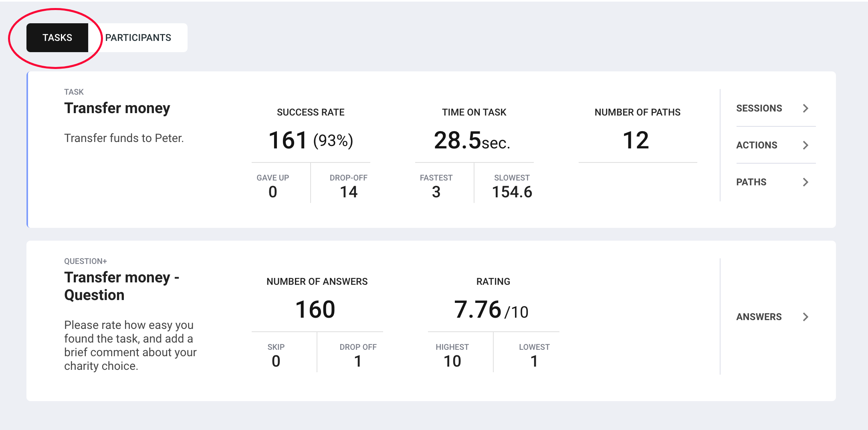Click the chevron arrow beside ACTIONS

[805, 145]
